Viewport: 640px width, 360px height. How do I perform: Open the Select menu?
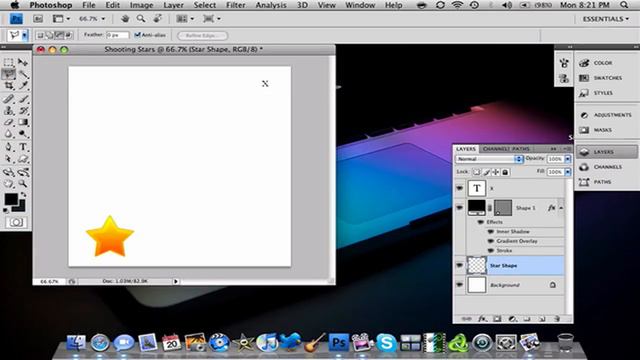[204, 5]
